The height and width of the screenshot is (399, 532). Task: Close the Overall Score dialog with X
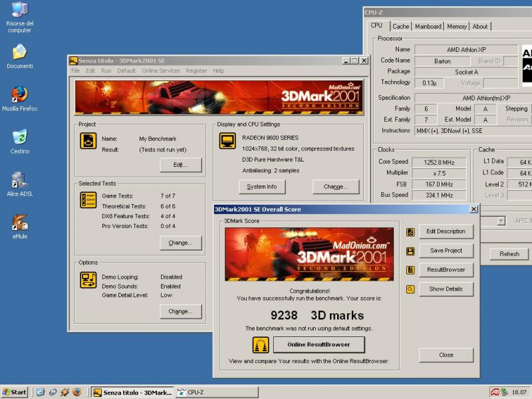(473, 209)
